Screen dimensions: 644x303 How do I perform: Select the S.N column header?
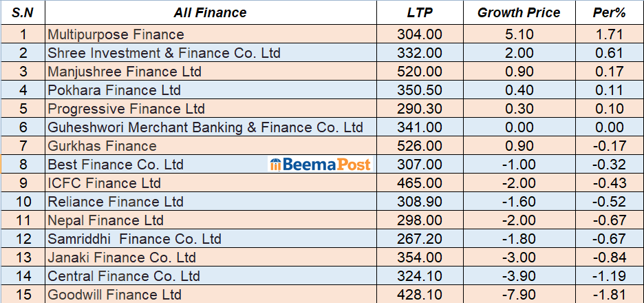tap(23, 12)
